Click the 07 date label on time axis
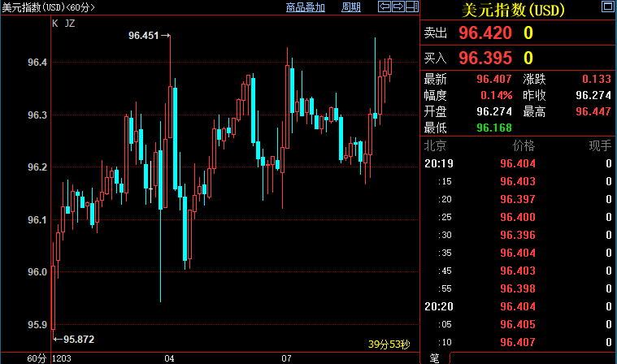Image resolution: width=617 pixels, height=364 pixels. [x=287, y=358]
